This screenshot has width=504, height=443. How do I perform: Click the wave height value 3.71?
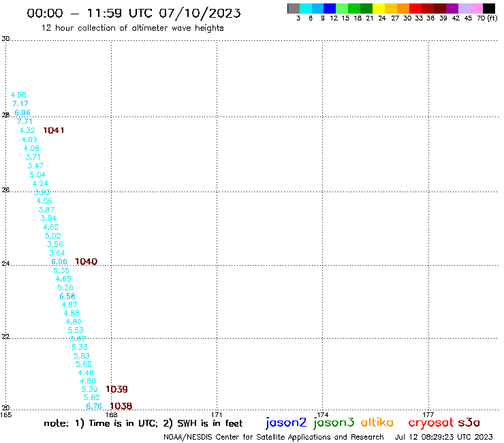(x=33, y=157)
